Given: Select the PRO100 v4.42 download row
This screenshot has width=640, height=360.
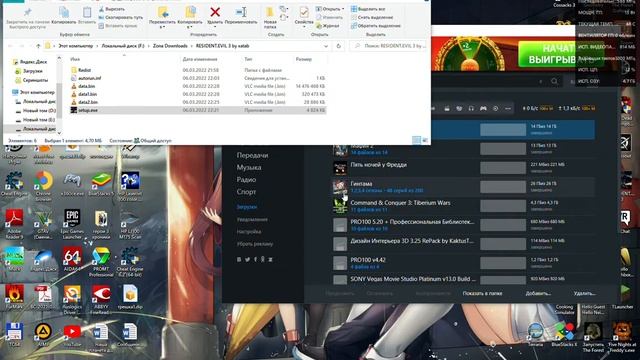Looking at the screenshot, I should point(462,263).
